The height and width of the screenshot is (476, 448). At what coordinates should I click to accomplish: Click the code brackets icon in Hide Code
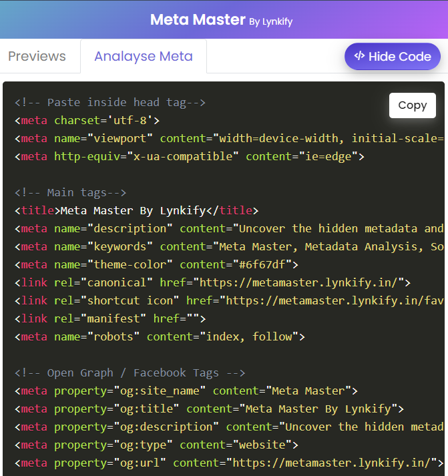(359, 56)
